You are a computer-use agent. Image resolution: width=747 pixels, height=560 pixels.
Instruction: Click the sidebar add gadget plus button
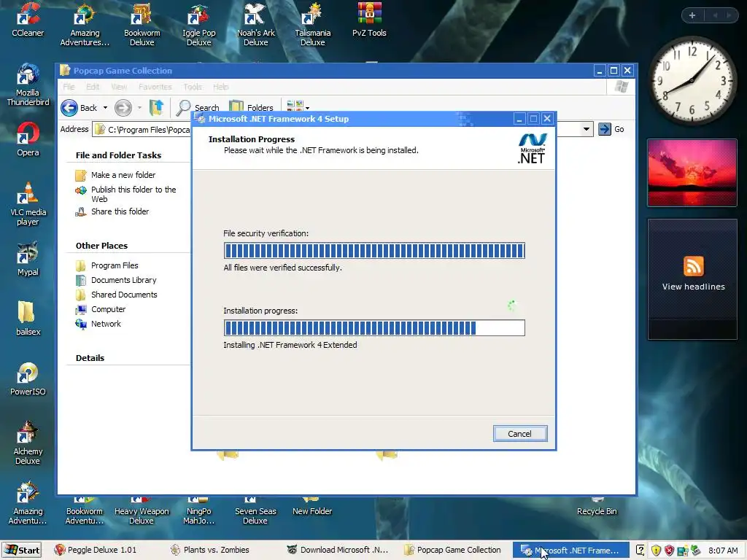[692, 15]
